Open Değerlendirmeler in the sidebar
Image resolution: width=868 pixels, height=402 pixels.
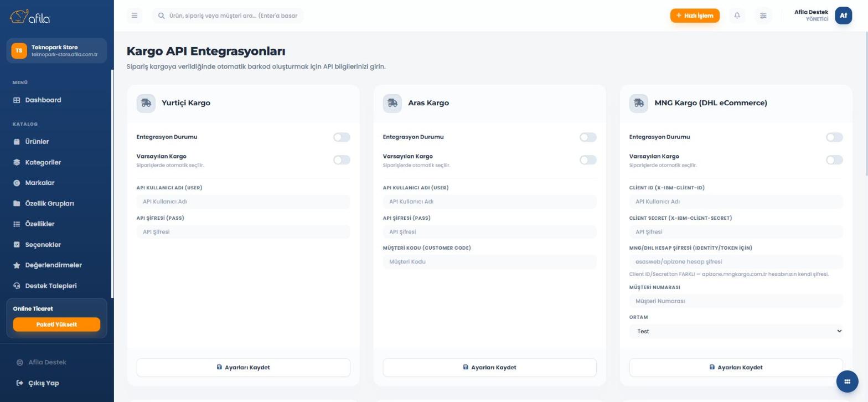(56, 265)
